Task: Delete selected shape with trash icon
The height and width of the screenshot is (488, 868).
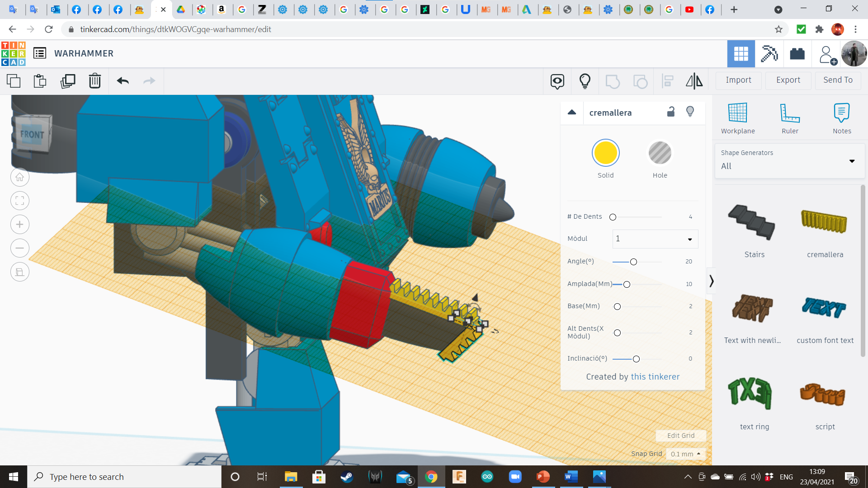Action: [95, 81]
